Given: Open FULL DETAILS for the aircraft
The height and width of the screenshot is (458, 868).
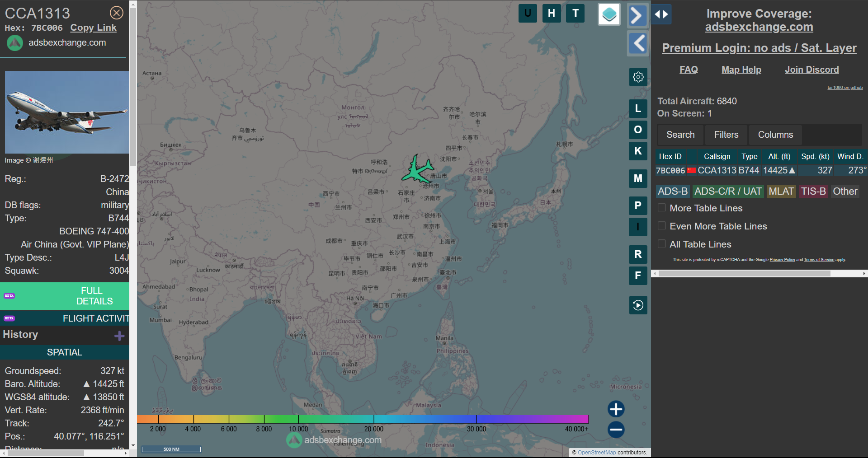Looking at the screenshot, I should tap(65, 296).
